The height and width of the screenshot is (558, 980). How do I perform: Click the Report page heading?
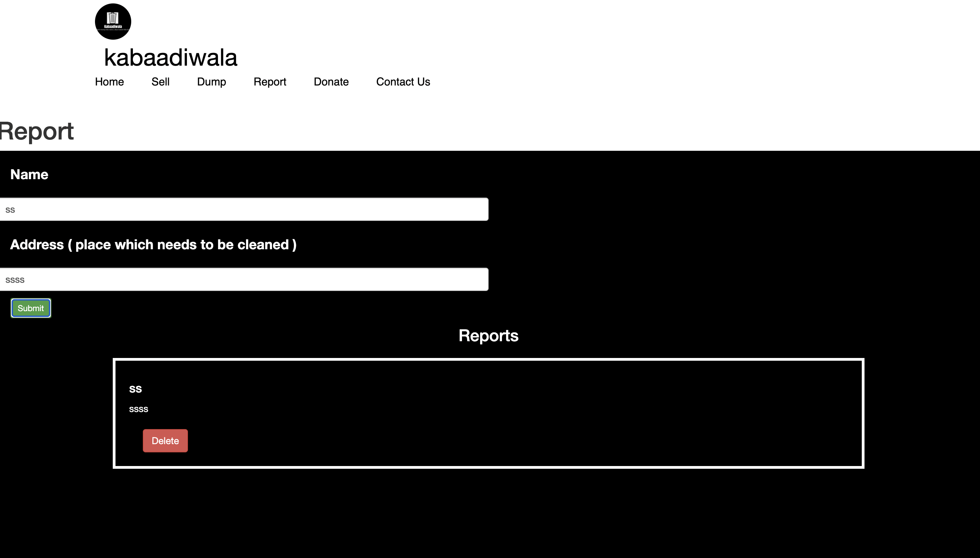click(x=37, y=131)
